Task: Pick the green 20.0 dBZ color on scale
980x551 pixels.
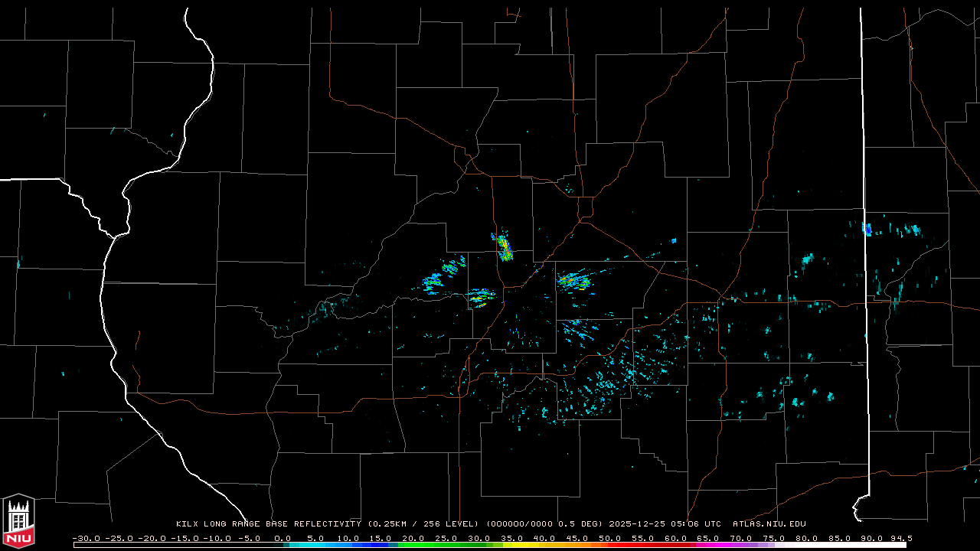Action: (413, 545)
